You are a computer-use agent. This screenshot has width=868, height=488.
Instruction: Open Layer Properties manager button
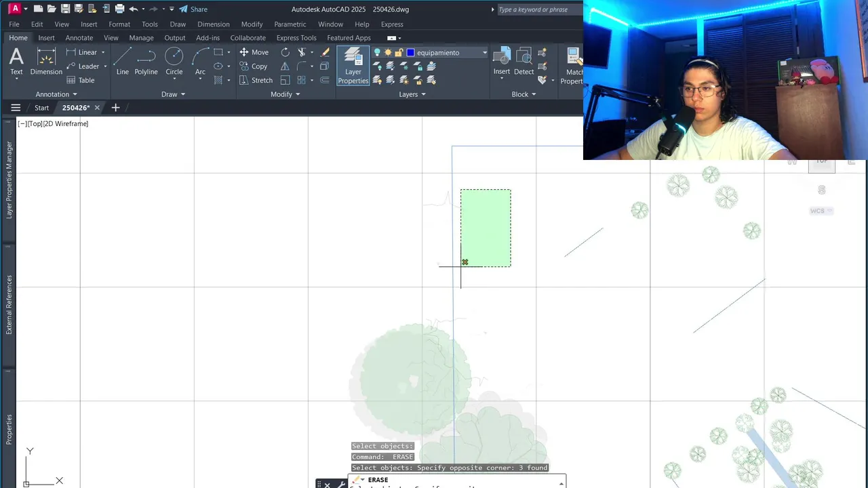[x=353, y=66]
